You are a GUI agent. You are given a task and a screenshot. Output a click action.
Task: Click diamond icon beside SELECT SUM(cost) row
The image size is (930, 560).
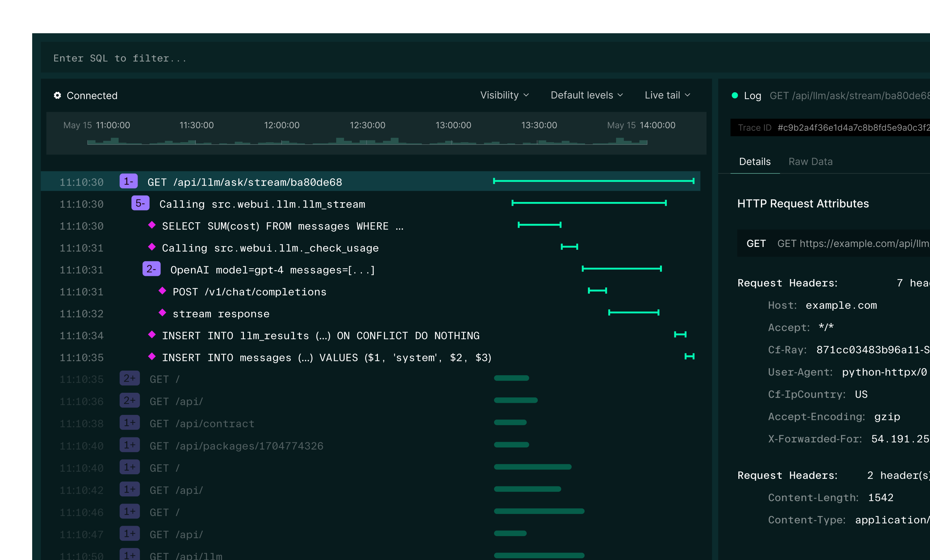tap(152, 225)
